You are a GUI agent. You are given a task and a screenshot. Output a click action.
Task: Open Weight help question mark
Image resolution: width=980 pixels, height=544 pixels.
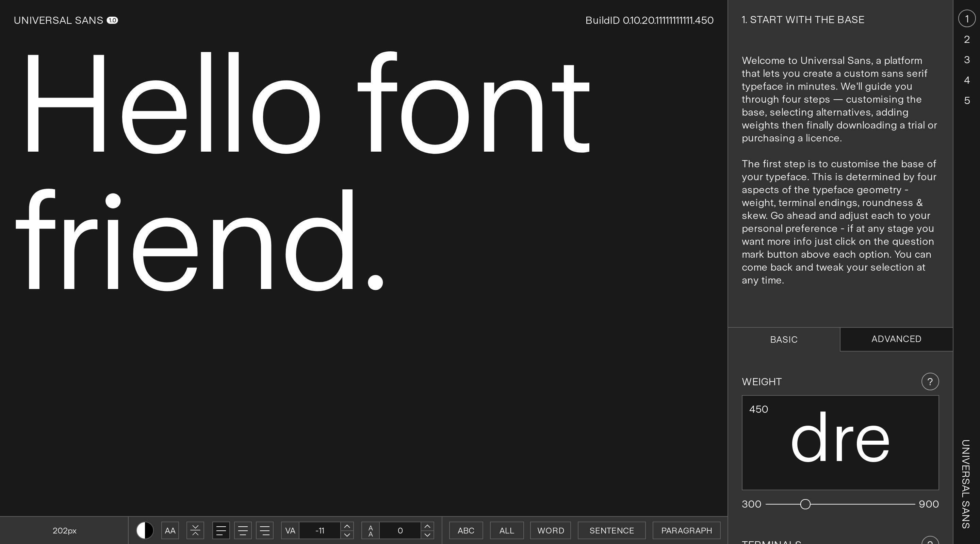click(x=930, y=381)
